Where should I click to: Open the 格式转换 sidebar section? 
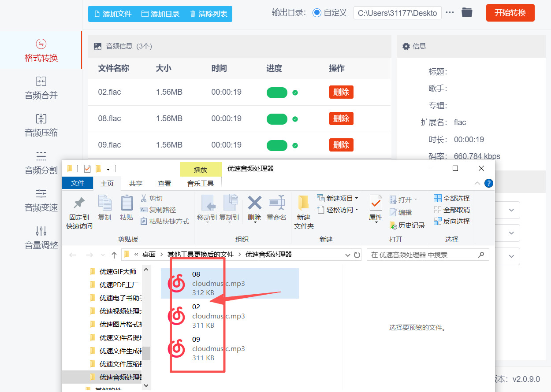click(41, 50)
